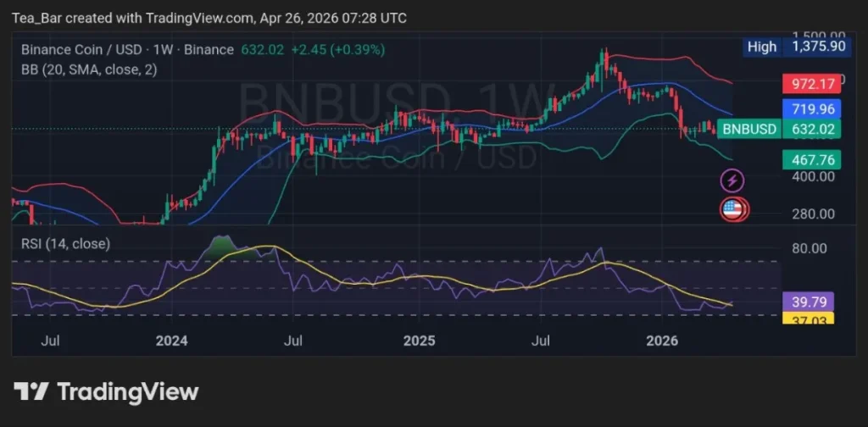Click the 80.00 RSI axis tick
This screenshot has height=427, width=868.
[810, 248]
